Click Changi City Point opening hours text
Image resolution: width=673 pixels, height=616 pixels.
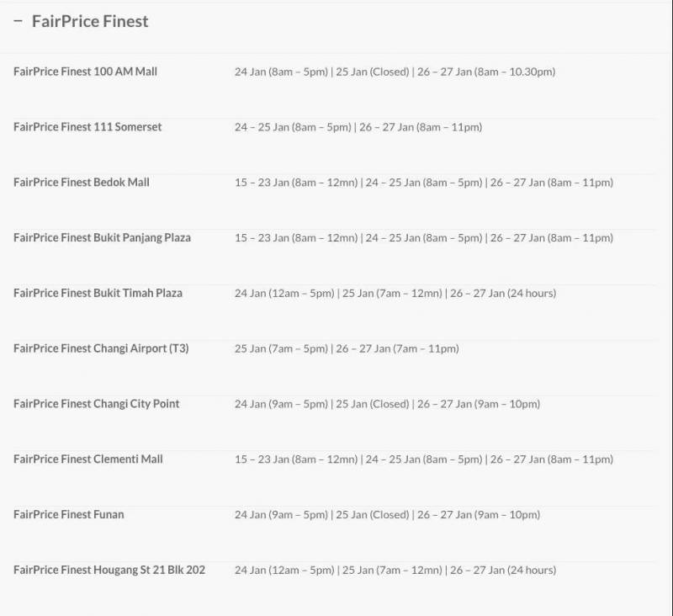pyautogui.click(x=387, y=405)
